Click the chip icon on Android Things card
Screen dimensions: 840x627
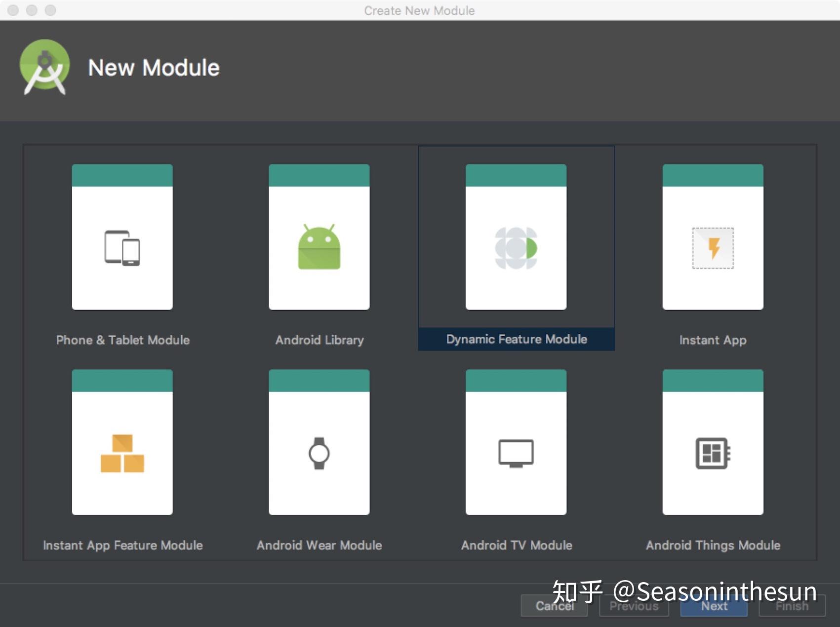coord(713,453)
